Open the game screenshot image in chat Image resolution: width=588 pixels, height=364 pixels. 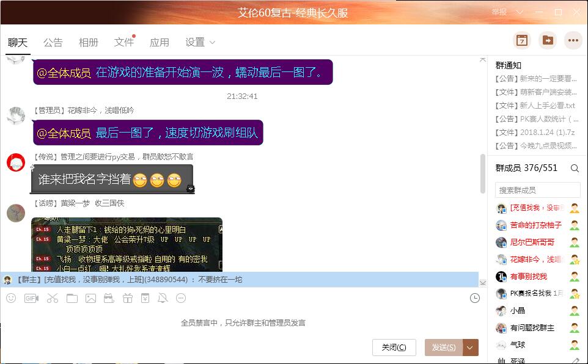point(127,244)
